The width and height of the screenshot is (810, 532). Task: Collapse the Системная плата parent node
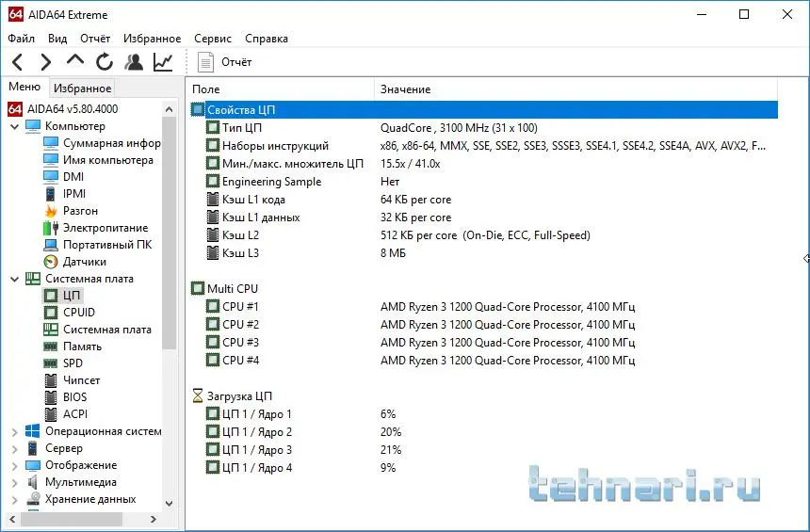[14, 279]
